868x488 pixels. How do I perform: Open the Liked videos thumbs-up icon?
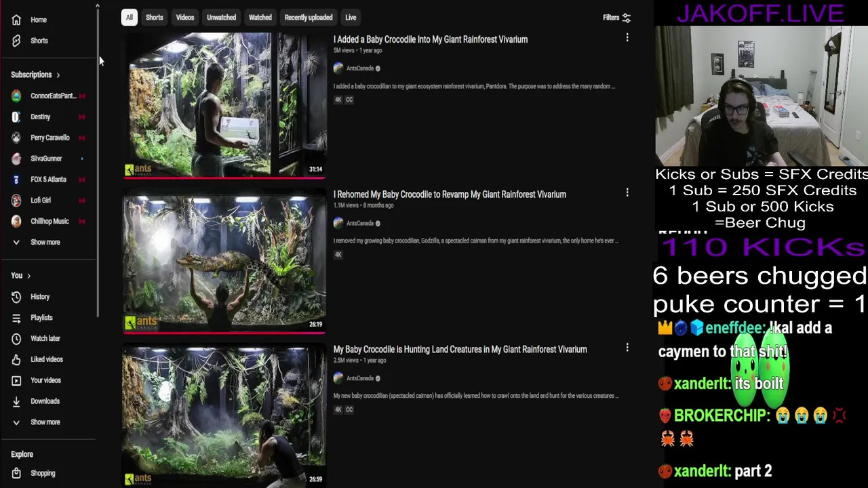pyautogui.click(x=16, y=359)
